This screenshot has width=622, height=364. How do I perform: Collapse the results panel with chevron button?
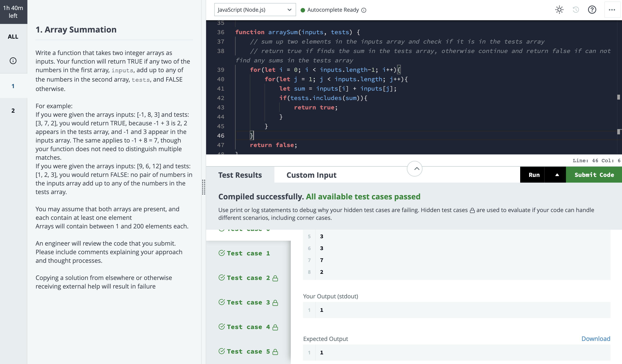(x=414, y=169)
